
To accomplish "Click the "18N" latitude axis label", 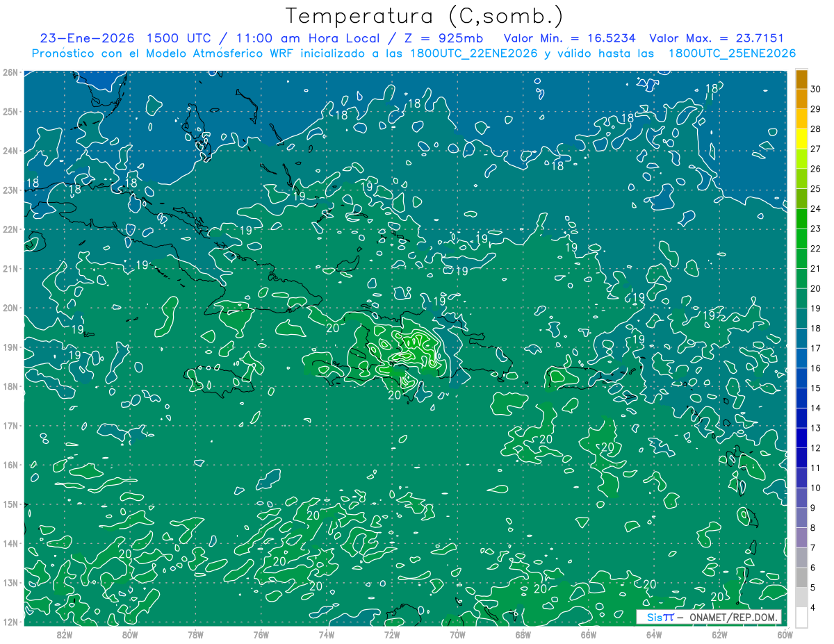I will click(10, 386).
